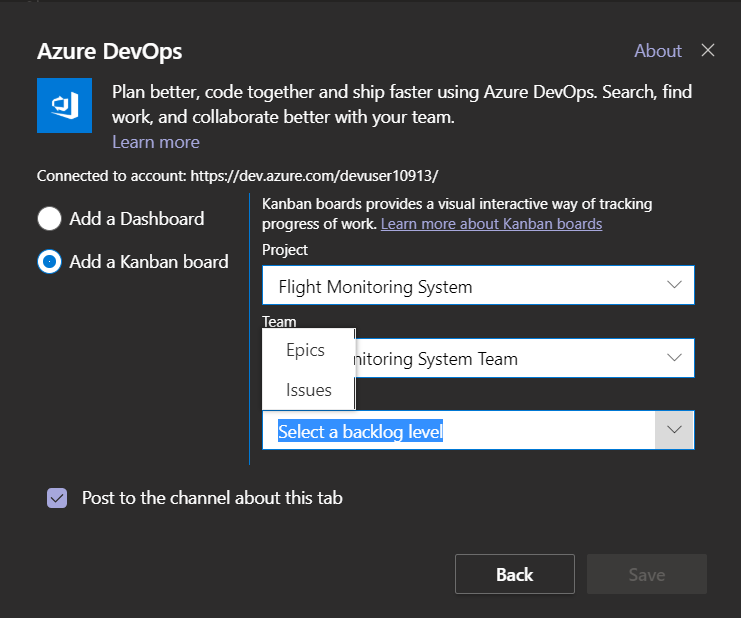The width and height of the screenshot is (741, 618).
Task: Open the About link
Action: click(657, 51)
